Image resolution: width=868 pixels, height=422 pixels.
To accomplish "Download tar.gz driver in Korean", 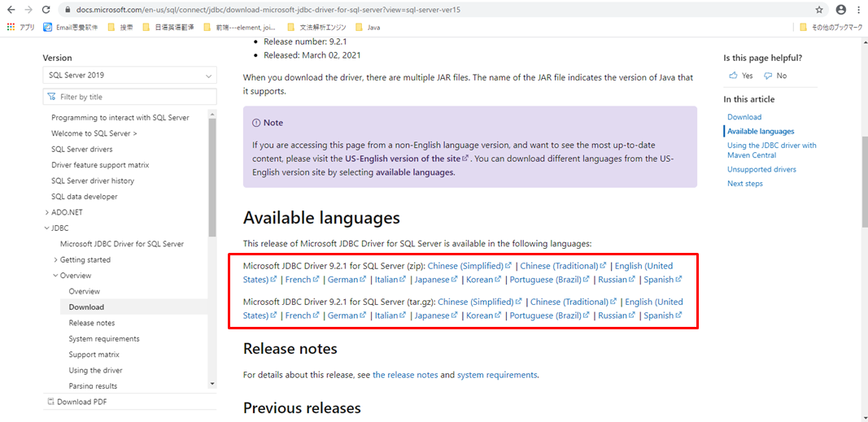I will pos(484,315).
